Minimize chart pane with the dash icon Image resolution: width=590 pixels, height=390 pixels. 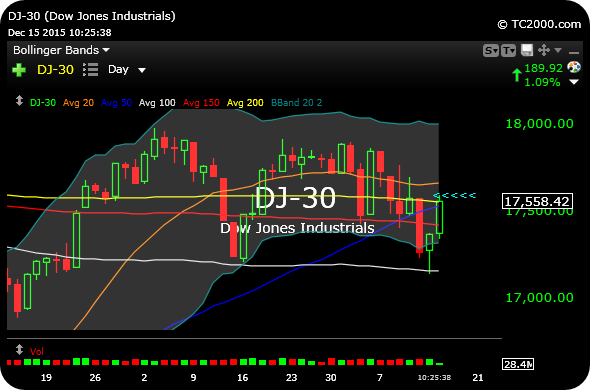(574, 52)
